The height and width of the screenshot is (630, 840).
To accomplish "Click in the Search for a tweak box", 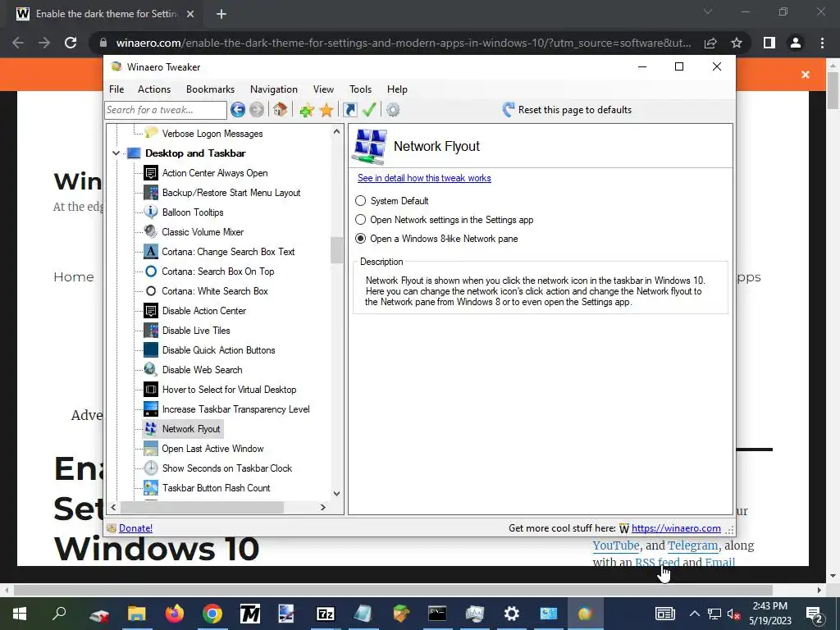I will click(x=166, y=110).
